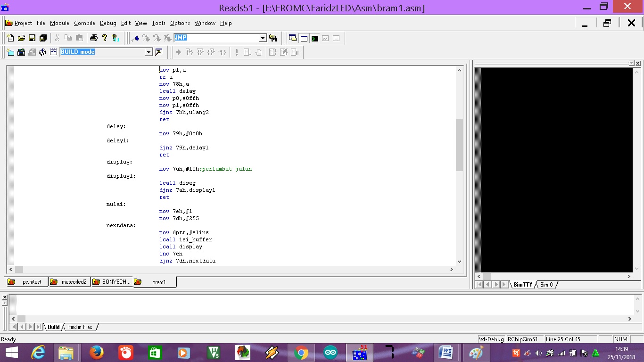The image size is (644, 362).
Task: Click the exclamation mark debug icon
Action: tap(237, 52)
